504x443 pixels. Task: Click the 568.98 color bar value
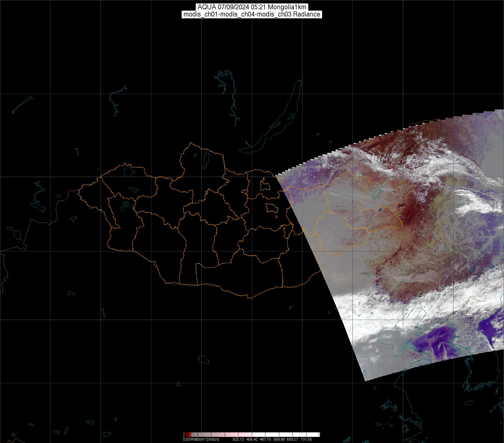tap(279, 439)
